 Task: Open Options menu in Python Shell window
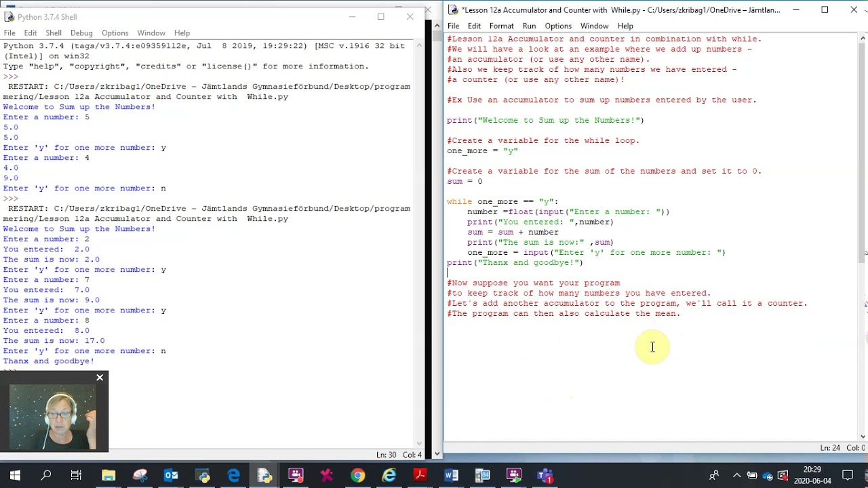pos(115,33)
